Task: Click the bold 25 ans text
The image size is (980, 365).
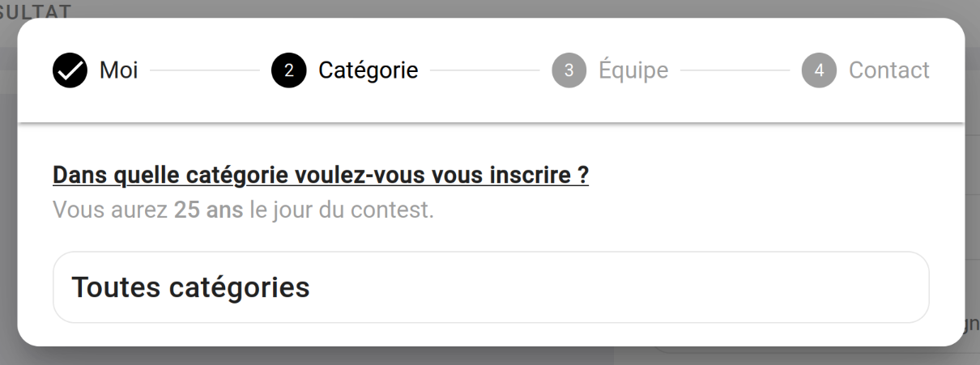Action: 208,210
